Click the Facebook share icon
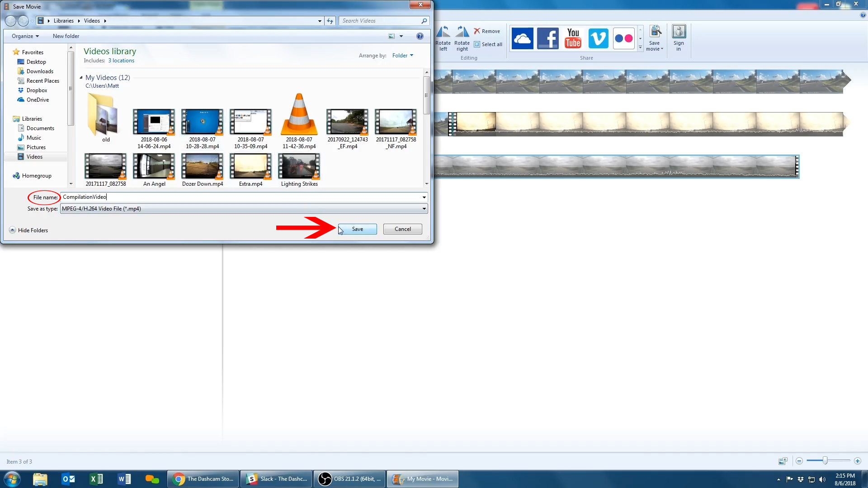 coord(547,38)
